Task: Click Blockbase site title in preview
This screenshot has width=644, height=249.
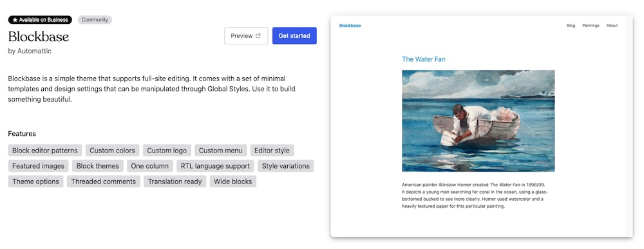Action: [350, 26]
